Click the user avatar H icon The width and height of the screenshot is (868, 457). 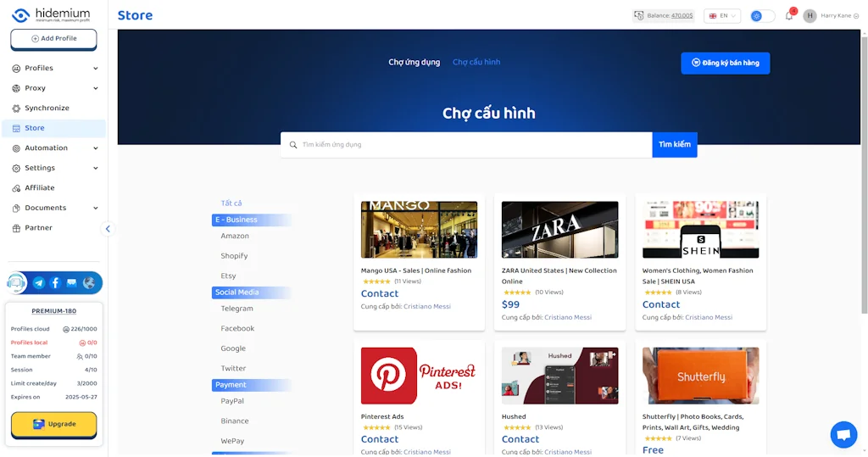pos(810,15)
